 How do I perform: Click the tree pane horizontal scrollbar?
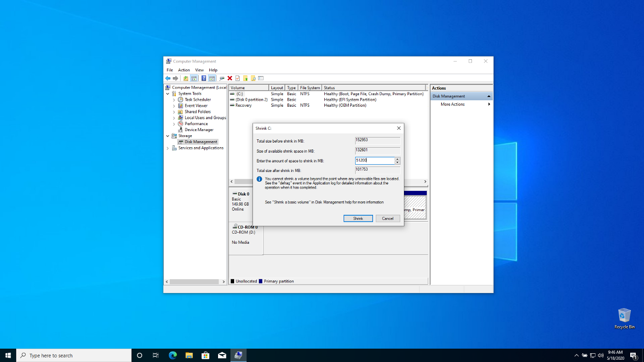click(x=195, y=282)
